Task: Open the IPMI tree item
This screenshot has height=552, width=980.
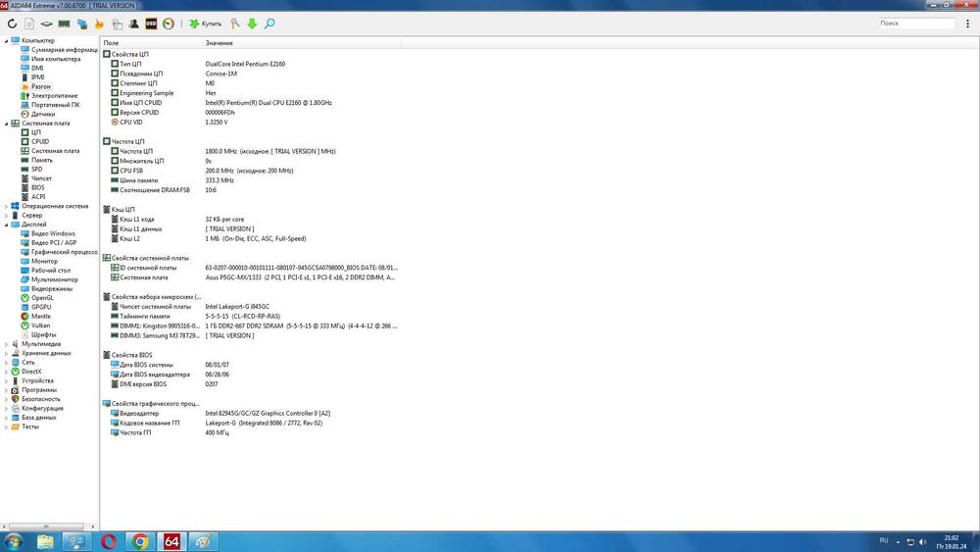Action: [x=37, y=76]
